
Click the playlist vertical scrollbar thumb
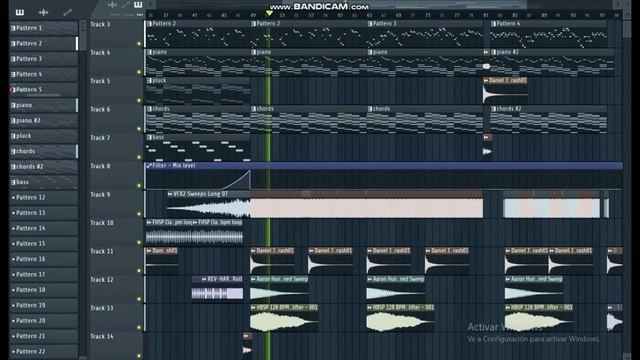click(x=627, y=29)
